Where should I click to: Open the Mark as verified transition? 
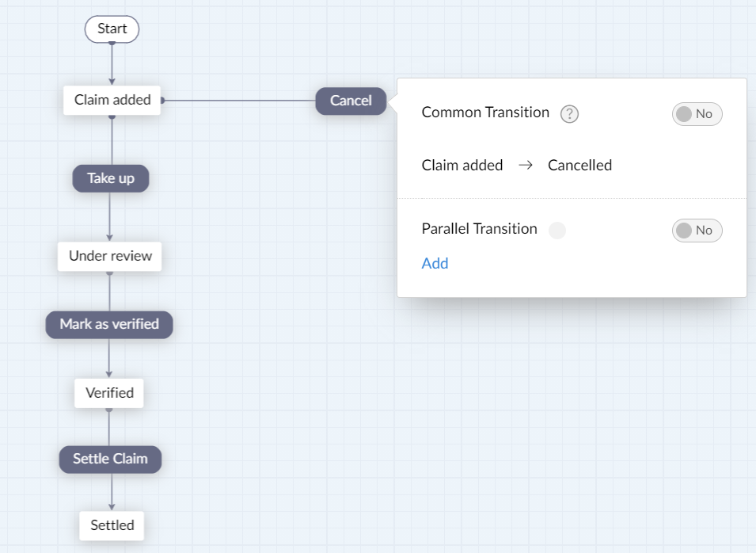(x=109, y=324)
